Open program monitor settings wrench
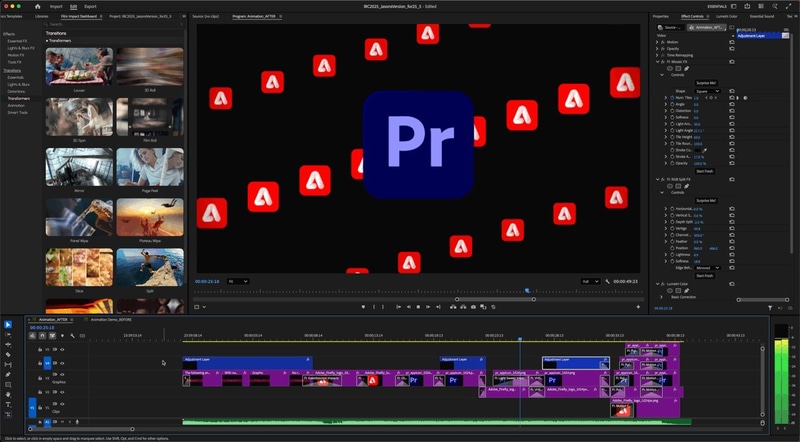800x442 pixels. point(607,281)
